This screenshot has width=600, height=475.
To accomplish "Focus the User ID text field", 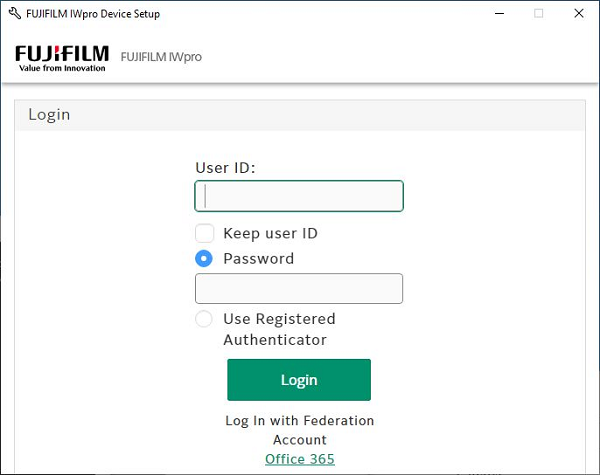I will tap(299, 196).
